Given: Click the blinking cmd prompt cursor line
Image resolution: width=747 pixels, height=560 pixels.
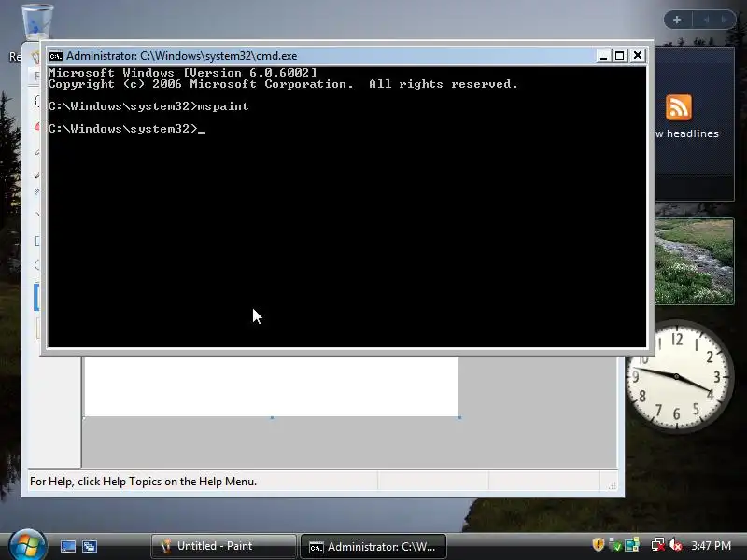Looking at the screenshot, I should [127, 129].
